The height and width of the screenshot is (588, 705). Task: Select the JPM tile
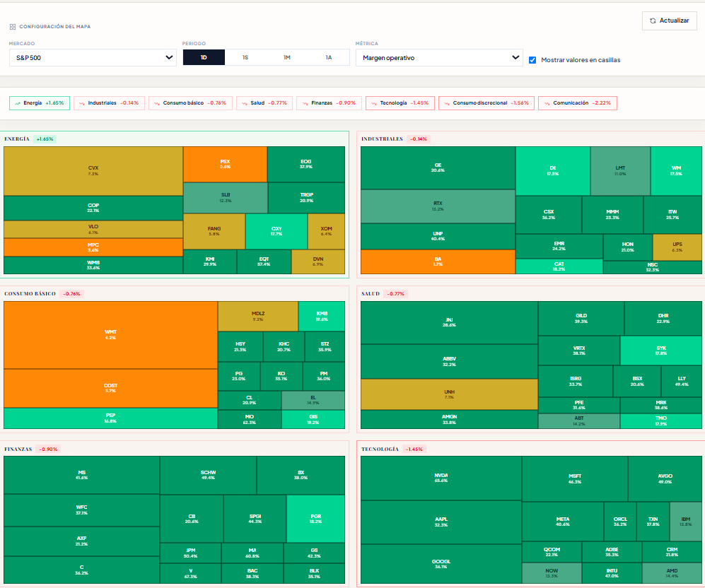(191, 553)
